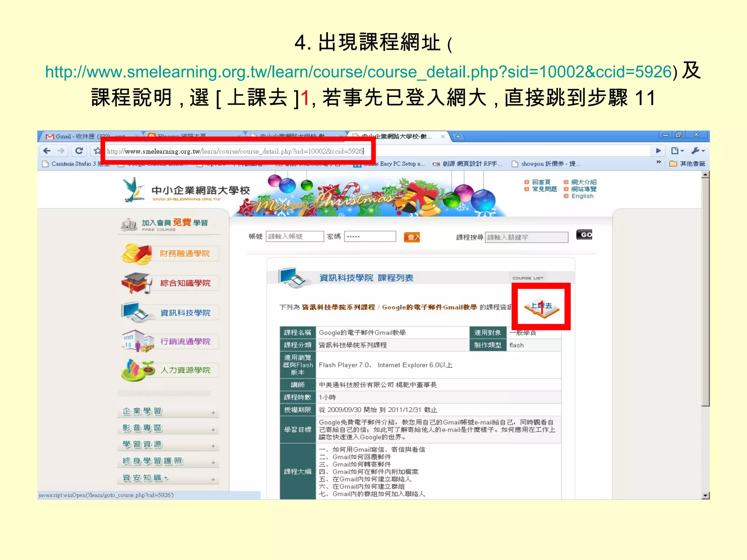Viewport: 747px width, 560px height.
Task: Click the 課程搜尋 keyword field
Action: coord(526,237)
